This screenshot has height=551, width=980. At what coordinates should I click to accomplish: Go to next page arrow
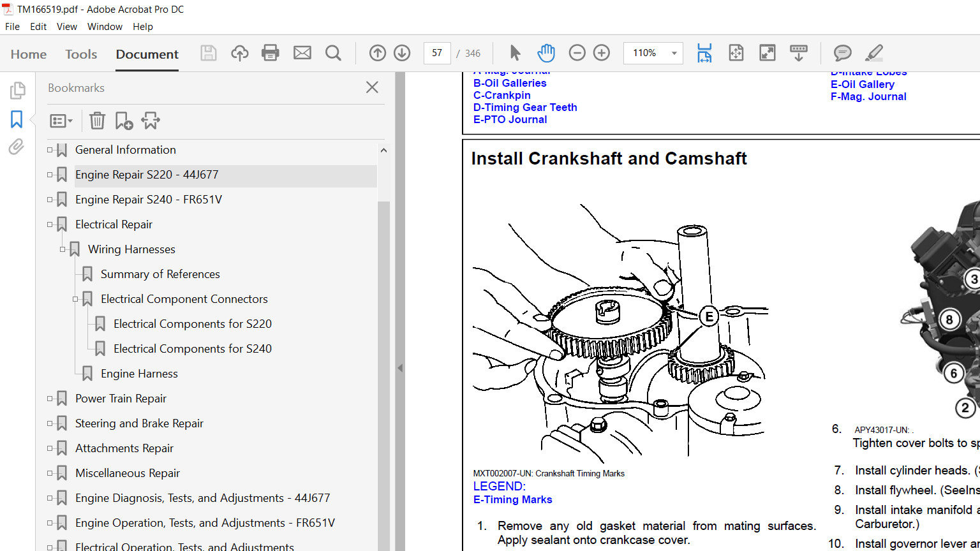[402, 53]
